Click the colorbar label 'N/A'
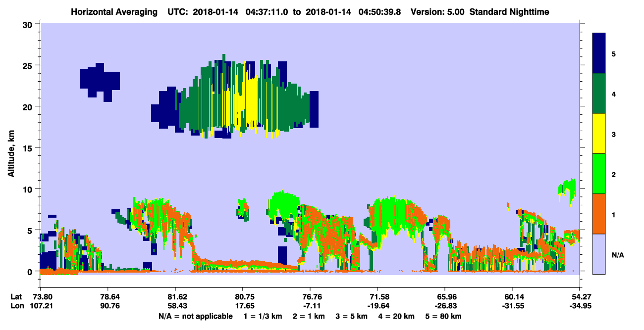644x330 pixels. click(x=617, y=255)
